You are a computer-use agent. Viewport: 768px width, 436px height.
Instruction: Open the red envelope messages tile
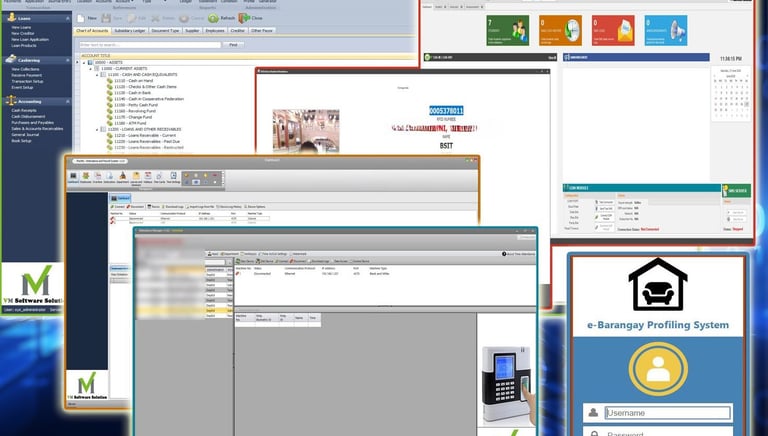pos(613,30)
